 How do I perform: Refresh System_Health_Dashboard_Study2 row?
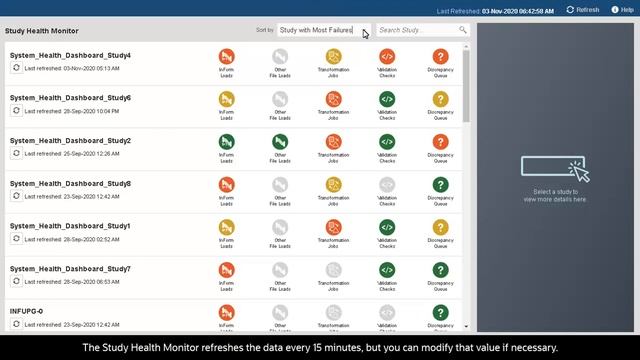click(16, 153)
